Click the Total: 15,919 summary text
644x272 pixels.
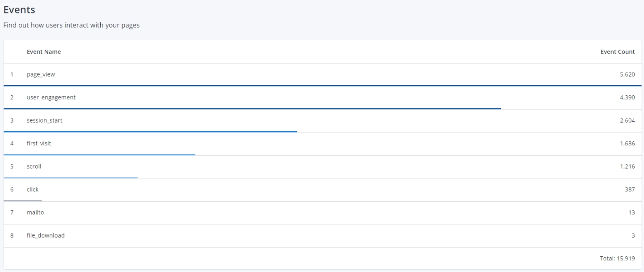tap(617, 259)
